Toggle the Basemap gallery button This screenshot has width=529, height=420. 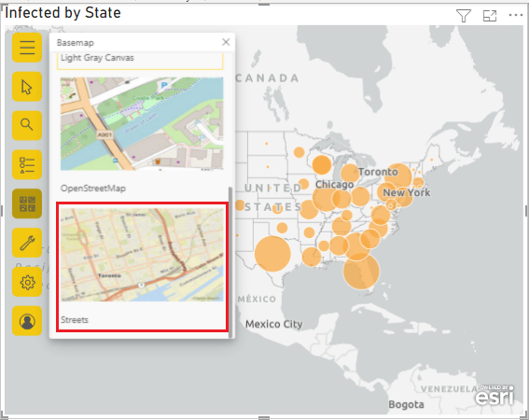pos(27,203)
